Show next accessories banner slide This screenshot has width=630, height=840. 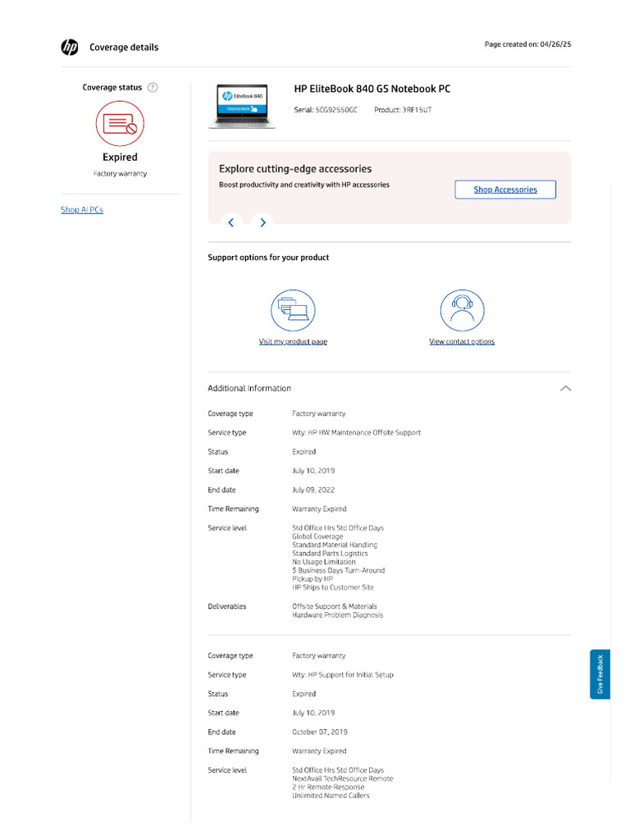coord(262,222)
